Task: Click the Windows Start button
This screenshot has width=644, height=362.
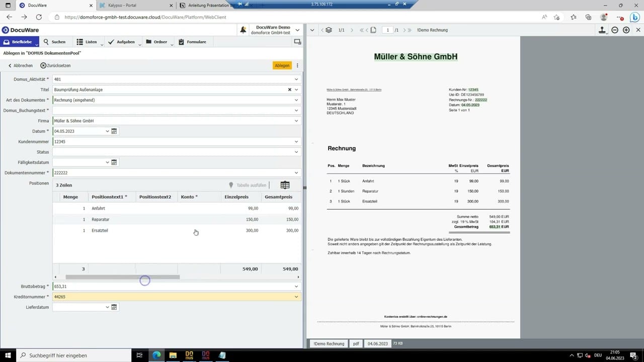Action: coord(8,355)
